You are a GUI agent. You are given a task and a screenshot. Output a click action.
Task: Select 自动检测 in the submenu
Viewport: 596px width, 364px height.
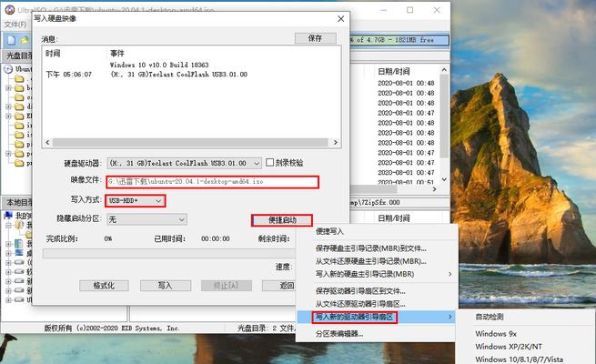(x=490, y=317)
